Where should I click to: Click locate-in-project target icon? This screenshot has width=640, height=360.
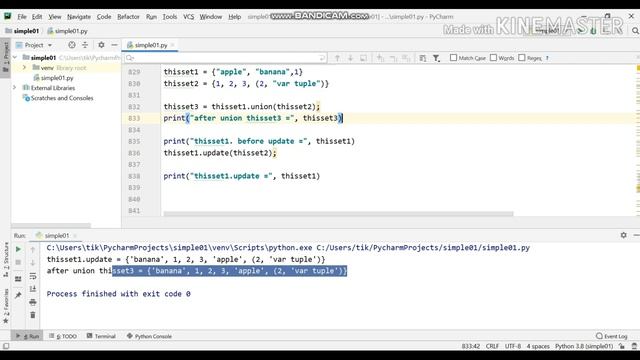(72, 45)
